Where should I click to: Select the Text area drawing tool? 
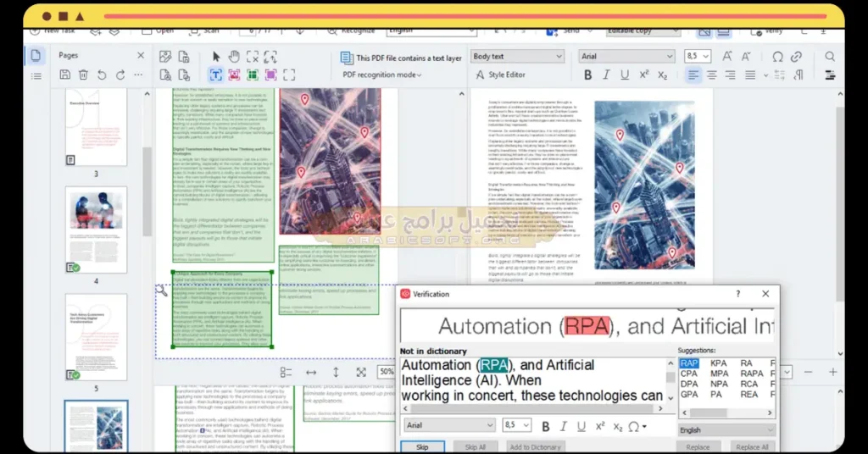216,75
